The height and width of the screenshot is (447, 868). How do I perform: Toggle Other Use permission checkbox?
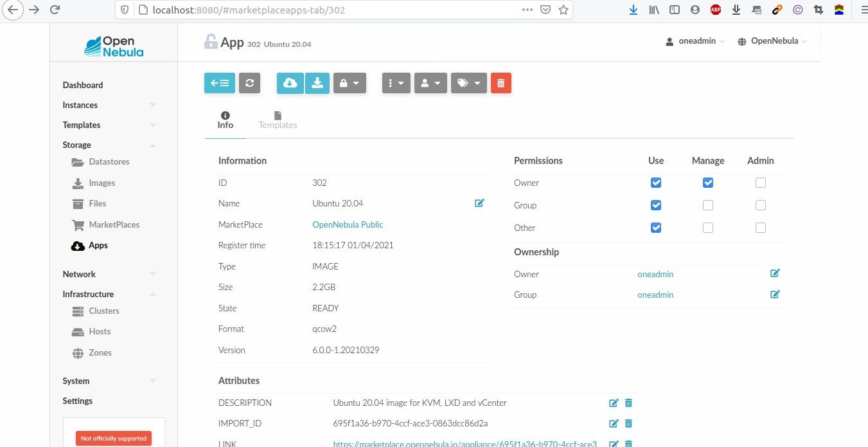(656, 228)
